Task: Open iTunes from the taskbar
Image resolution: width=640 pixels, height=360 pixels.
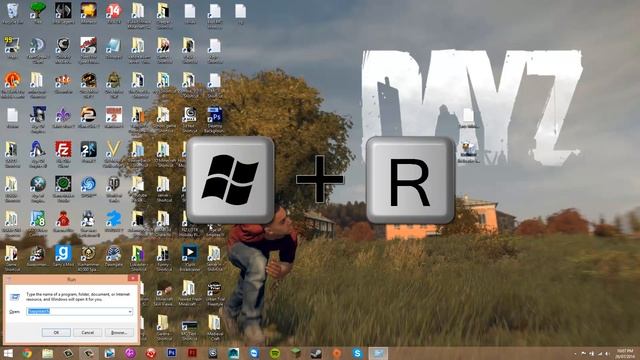Action: click(x=130, y=353)
